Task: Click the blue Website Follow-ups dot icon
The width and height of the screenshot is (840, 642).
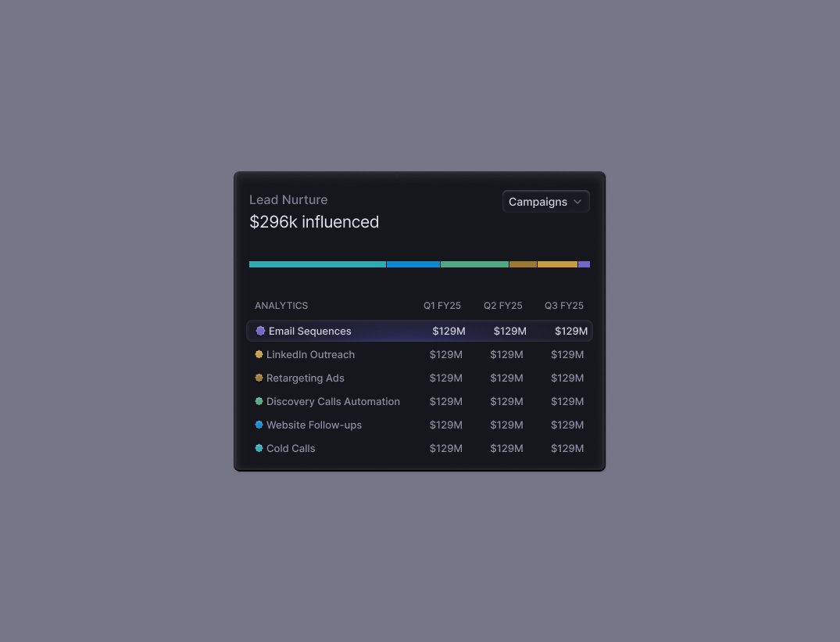Action: click(259, 425)
